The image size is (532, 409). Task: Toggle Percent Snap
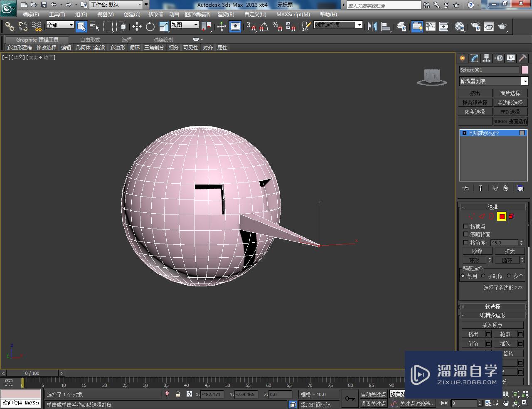pos(277,27)
